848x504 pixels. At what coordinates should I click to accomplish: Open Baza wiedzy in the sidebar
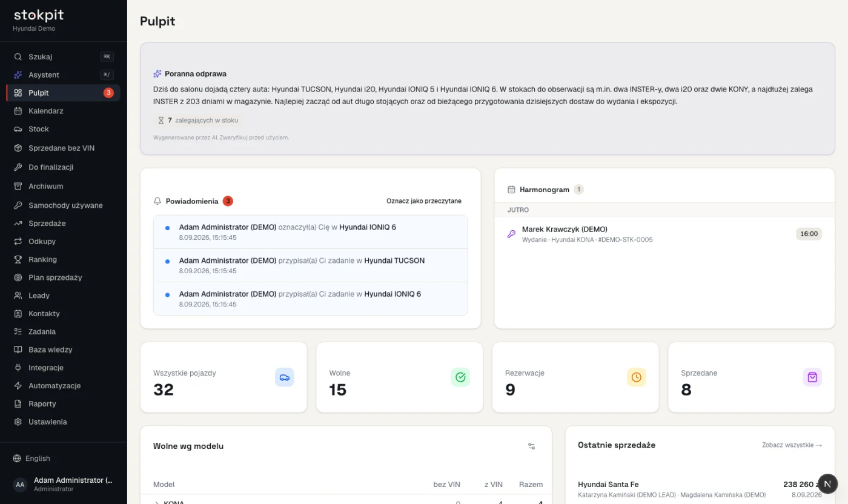click(x=63, y=350)
